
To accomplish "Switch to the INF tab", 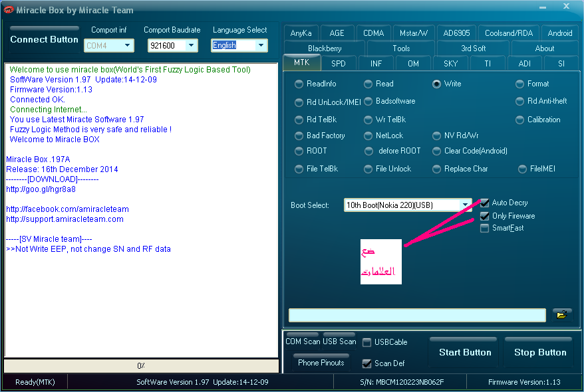I will point(376,64).
